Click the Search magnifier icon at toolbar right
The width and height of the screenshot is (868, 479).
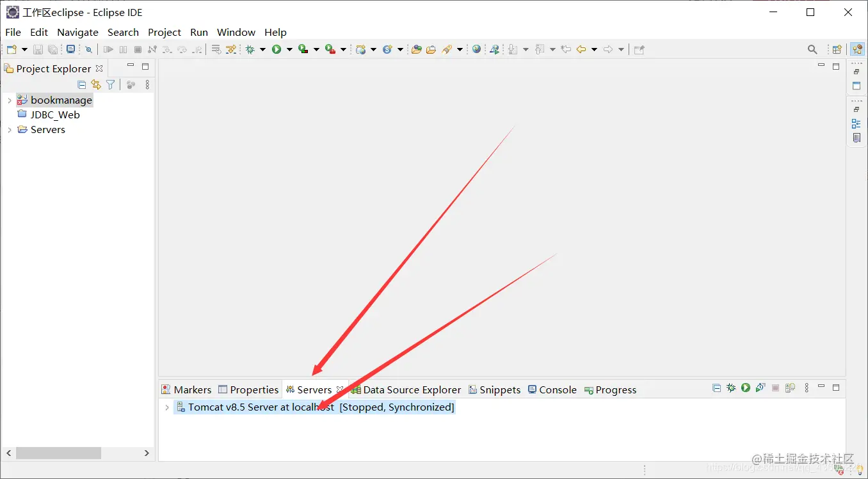pyautogui.click(x=812, y=49)
